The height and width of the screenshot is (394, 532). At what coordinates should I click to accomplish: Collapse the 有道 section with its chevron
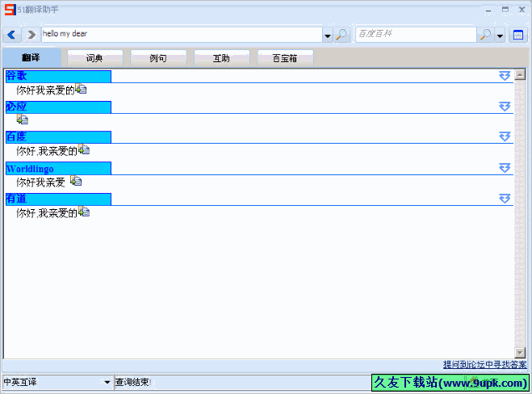pyautogui.click(x=505, y=199)
